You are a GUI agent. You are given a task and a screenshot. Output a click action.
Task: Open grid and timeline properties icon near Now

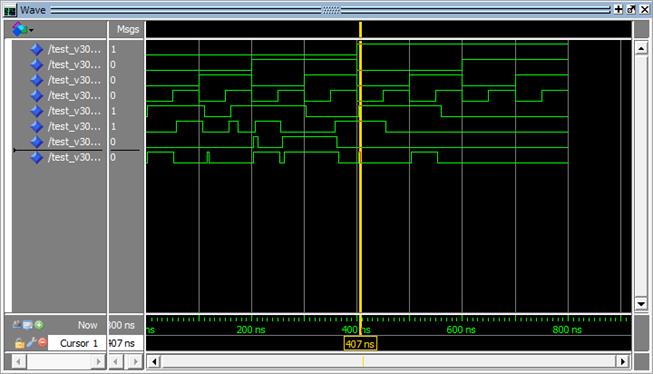point(28,324)
